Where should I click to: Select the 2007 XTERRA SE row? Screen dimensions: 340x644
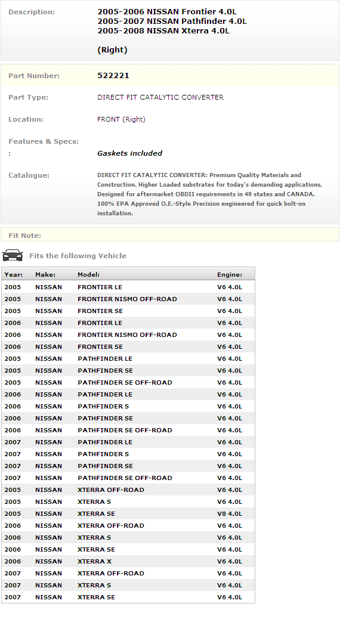[128, 597]
